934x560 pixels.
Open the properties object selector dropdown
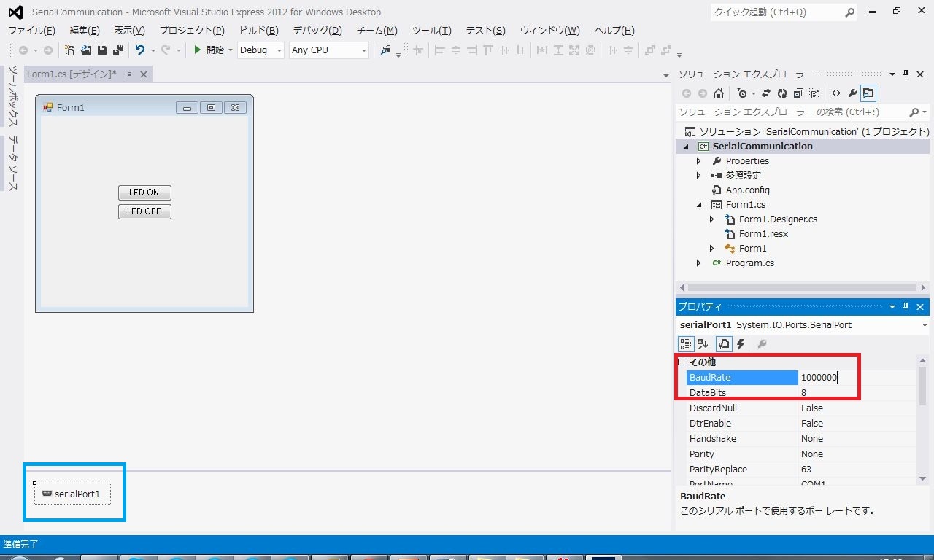[x=925, y=325]
